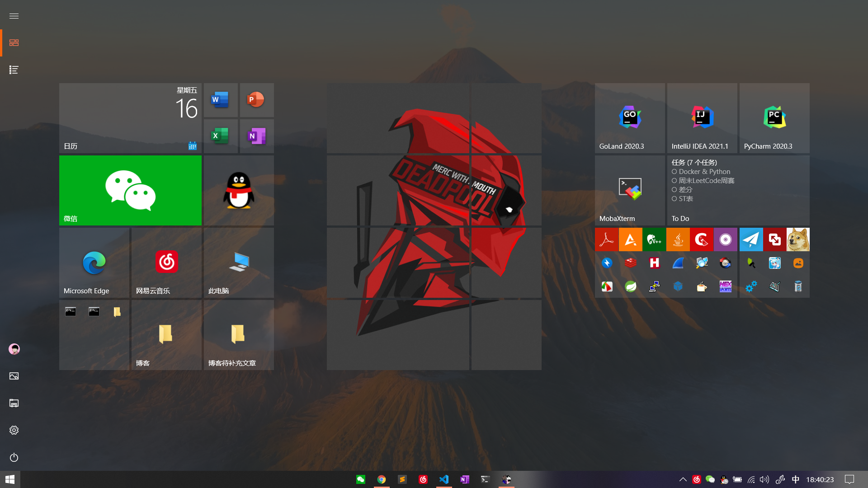Open the GoLand 2020.3 tile

629,118
